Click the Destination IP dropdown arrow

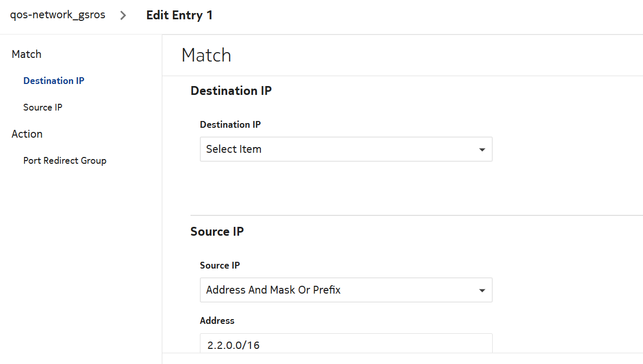pos(482,150)
